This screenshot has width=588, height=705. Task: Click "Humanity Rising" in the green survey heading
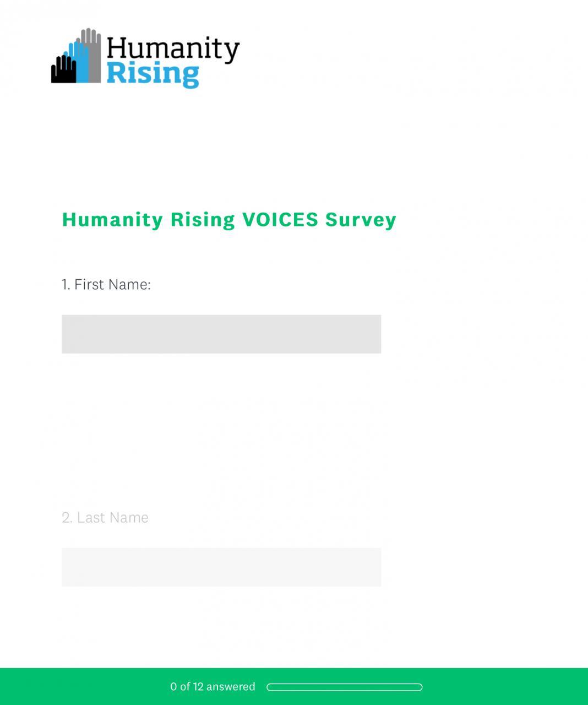149,219
